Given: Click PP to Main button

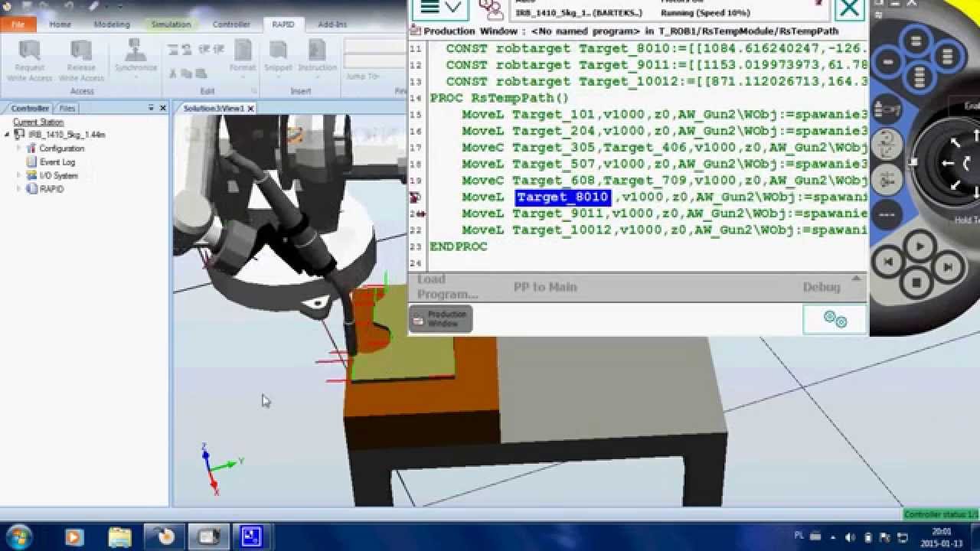Looking at the screenshot, I should [545, 287].
